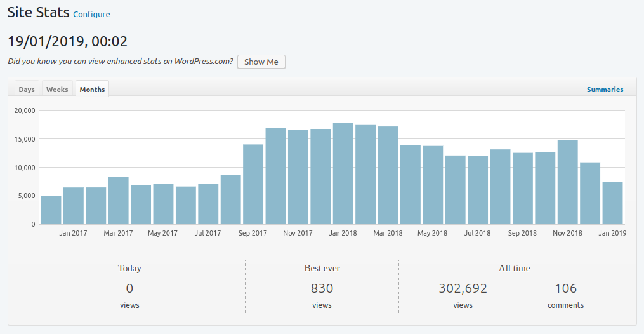Screen dimensions: 644x334
Task: Switch to the Weeks tab
Action: [57, 90]
